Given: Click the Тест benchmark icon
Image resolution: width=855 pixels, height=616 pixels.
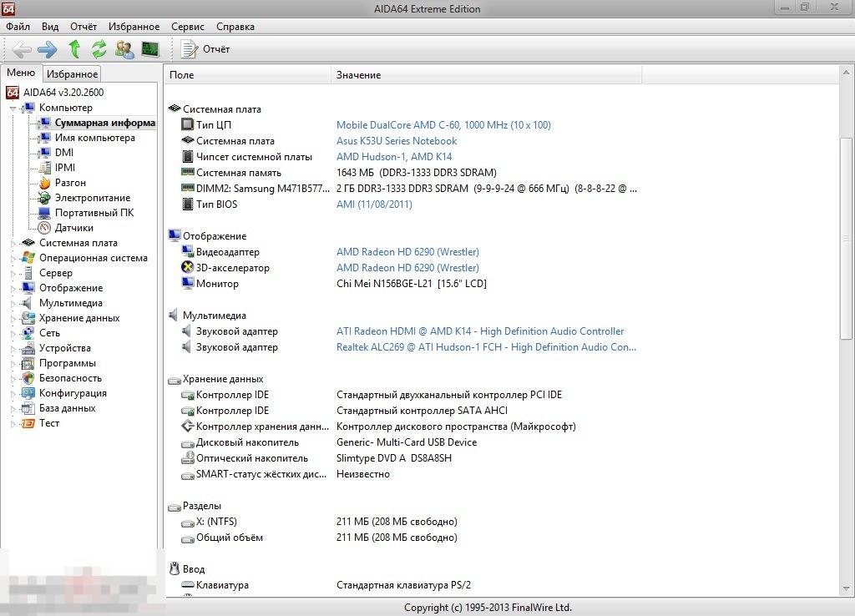Looking at the screenshot, I should pos(28,423).
